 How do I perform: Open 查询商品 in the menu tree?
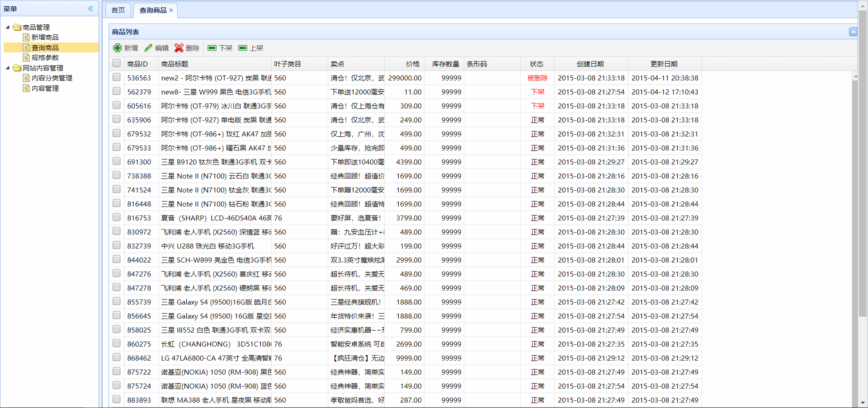pos(45,47)
